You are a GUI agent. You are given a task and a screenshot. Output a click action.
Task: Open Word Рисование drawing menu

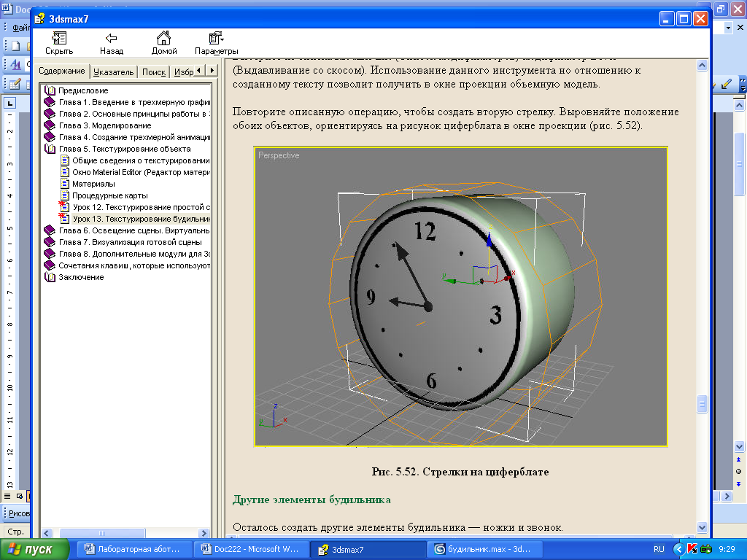18,513
